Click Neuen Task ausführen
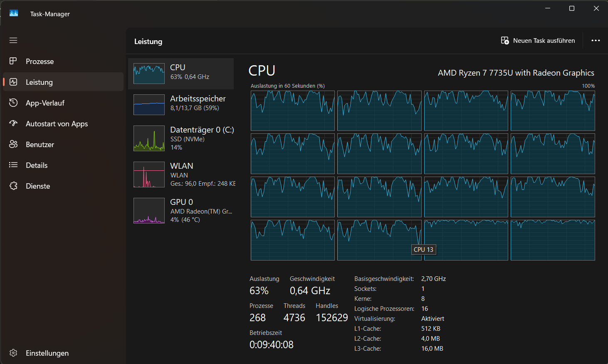Screen dimensions: 608x364 (538, 40)
